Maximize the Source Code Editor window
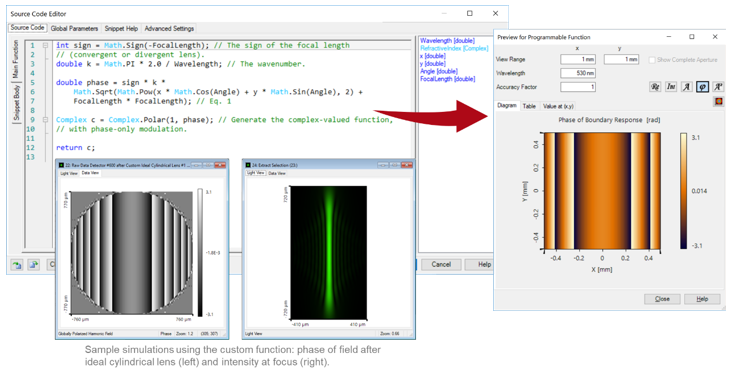 coord(470,14)
